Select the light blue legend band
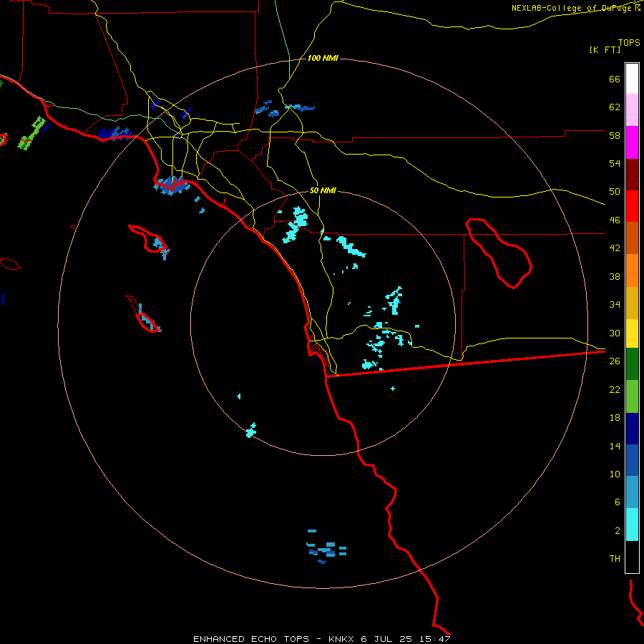The height and width of the screenshot is (644, 644). [632, 492]
